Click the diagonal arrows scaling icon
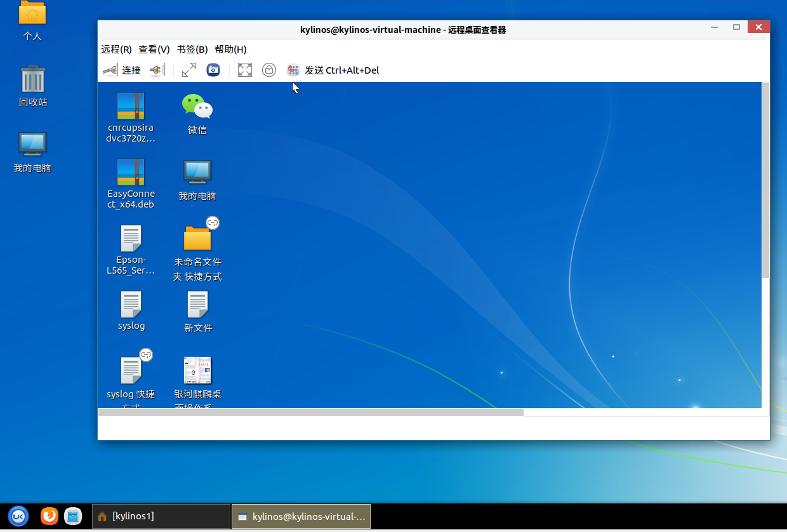This screenshot has width=787, height=532. point(188,70)
